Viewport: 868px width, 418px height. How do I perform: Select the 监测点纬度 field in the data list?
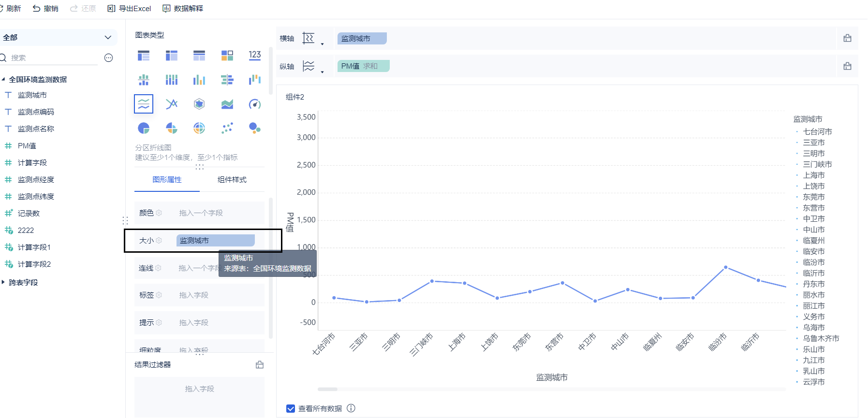click(x=36, y=196)
